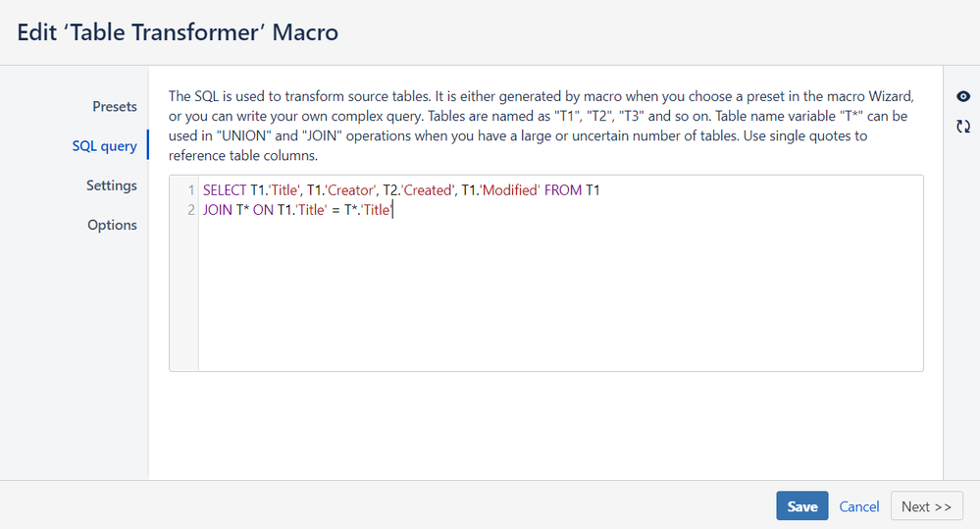Save the macro changes

[x=801, y=505]
